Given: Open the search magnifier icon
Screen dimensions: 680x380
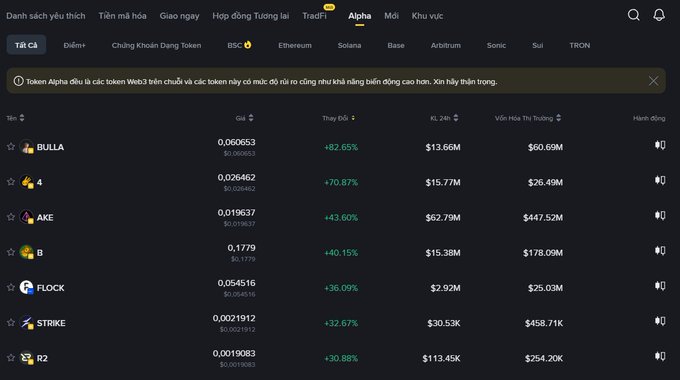Looking at the screenshot, I should coord(634,15).
